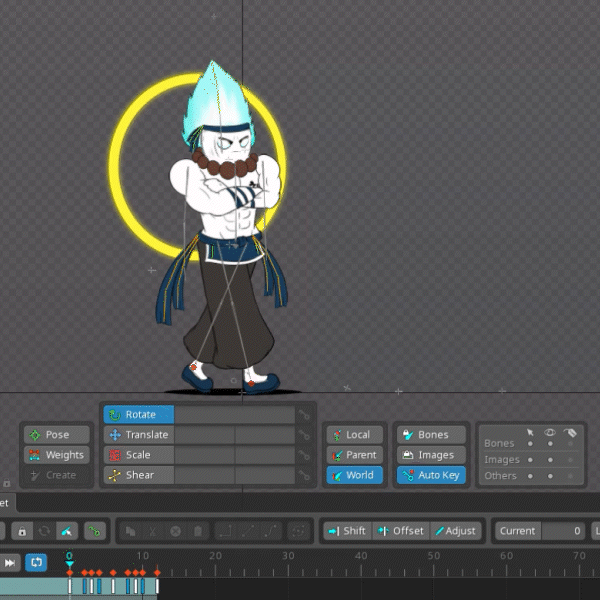This screenshot has height=600, width=600.
Task: Select the keyframe diamond at frame 0
Action: tap(70, 573)
